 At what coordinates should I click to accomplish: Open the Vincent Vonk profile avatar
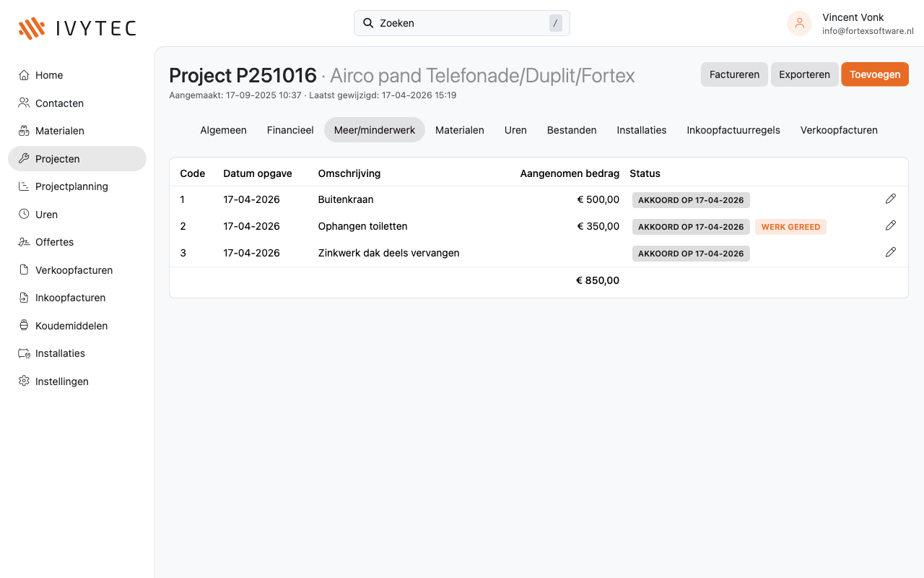(799, 23)
